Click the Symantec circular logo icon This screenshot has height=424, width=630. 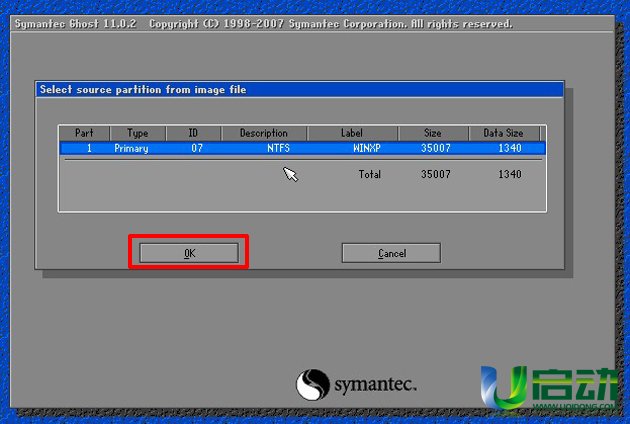[313, 385]
